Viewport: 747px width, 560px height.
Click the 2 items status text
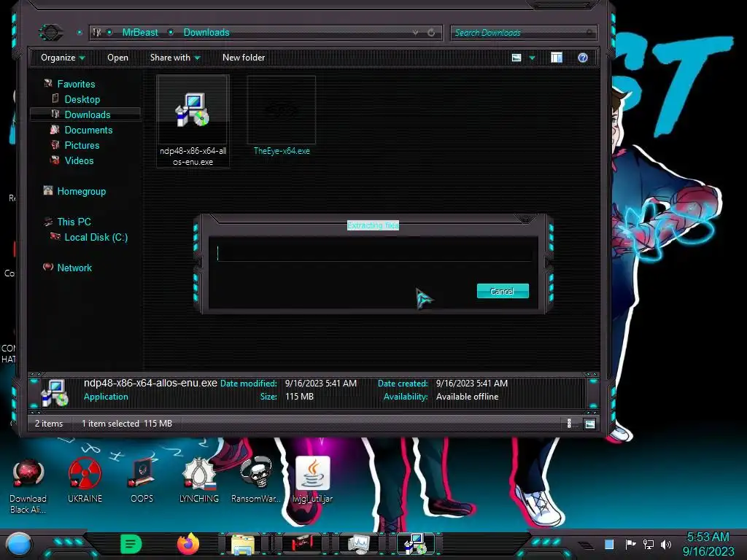click(x=49, y=424)
